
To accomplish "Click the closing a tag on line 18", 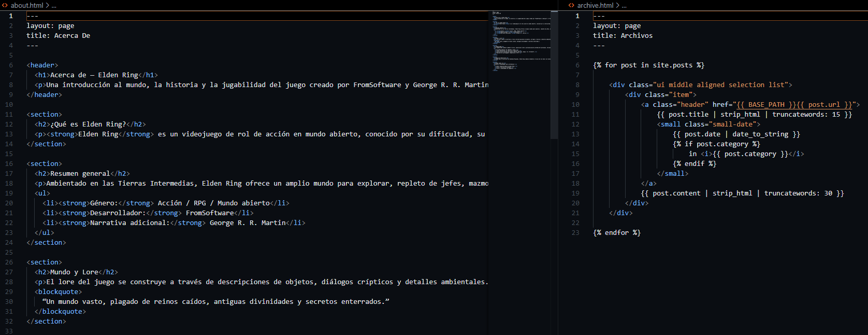I will pyautogui.click(x=649, y=184).
